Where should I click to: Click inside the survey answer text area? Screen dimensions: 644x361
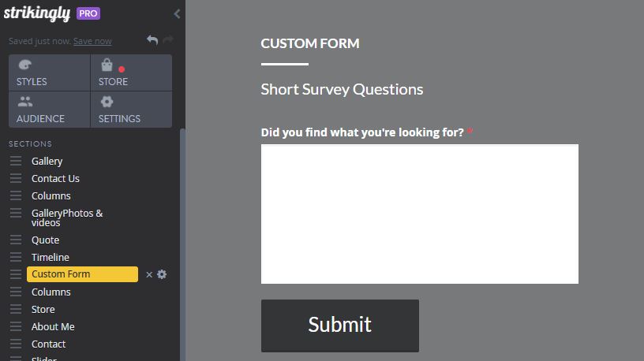(x=419, y=214)
